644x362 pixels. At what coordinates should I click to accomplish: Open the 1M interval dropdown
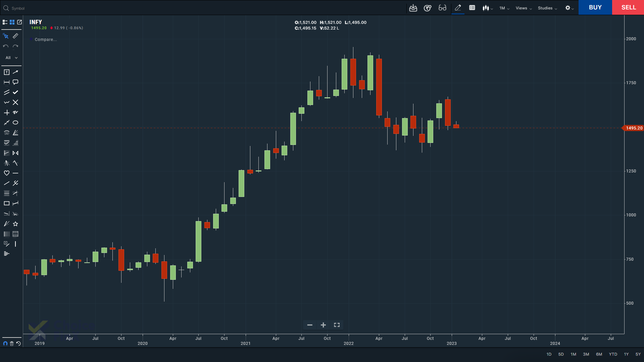[504, 8]
